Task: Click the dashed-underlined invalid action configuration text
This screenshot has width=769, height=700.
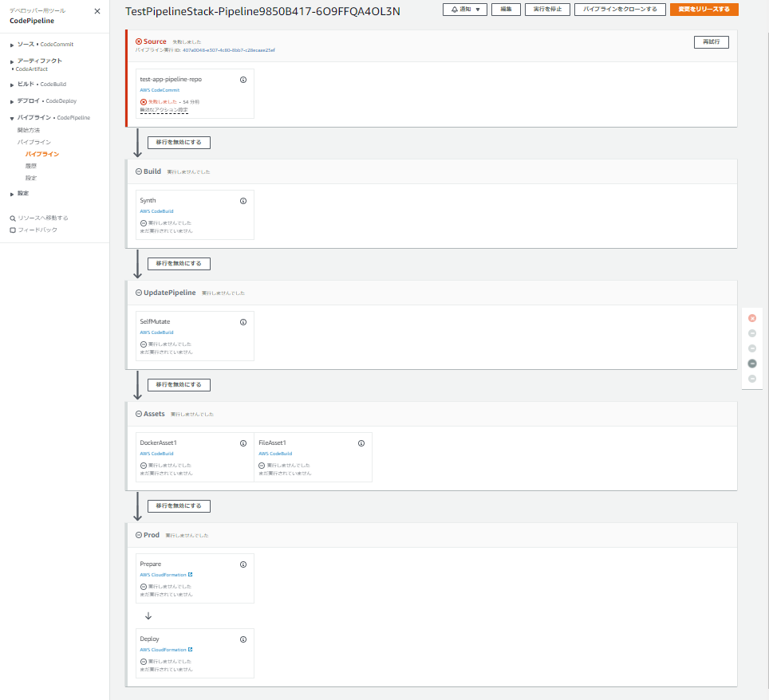Action: coord(164,110)
